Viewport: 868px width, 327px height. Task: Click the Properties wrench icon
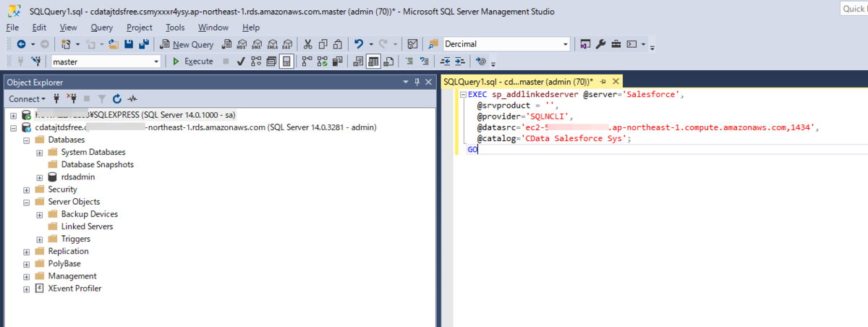600,44
